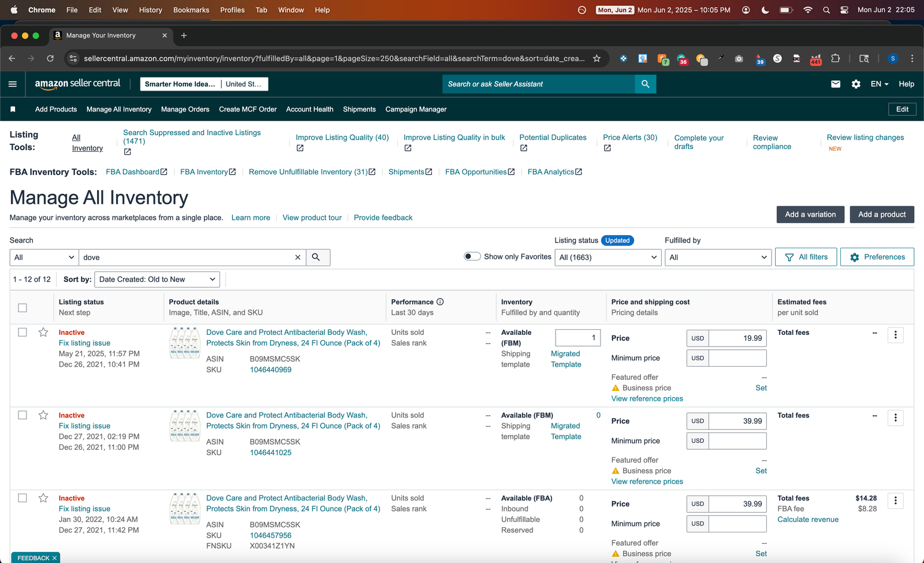The image size is (924, 563).
Task: Click the Seller Assistant search magnifier button
Action: (645, 84)
